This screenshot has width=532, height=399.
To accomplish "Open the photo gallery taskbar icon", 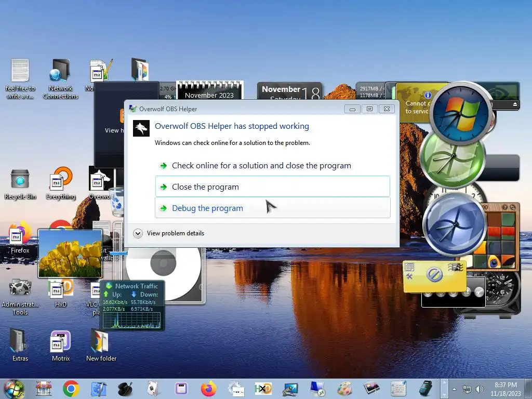I will click(x=371, y=389).
